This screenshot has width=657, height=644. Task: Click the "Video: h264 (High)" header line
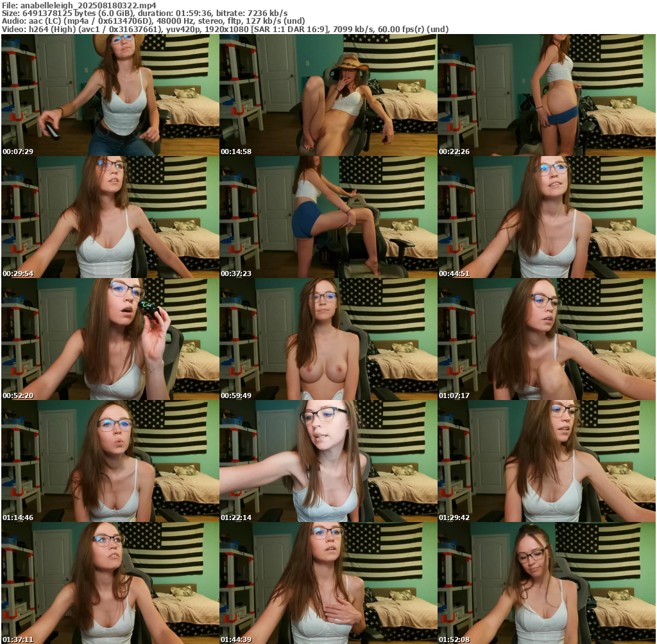pos(225,30)
